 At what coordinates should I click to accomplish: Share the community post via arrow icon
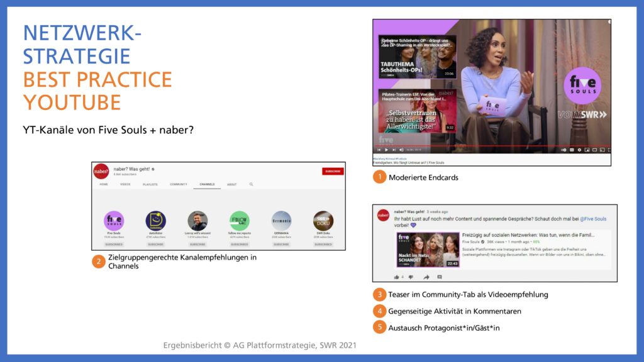click(426, 277)
